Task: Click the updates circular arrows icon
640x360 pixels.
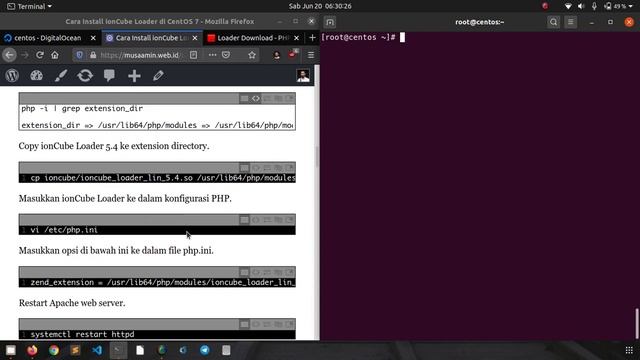Action: point(85,76)
